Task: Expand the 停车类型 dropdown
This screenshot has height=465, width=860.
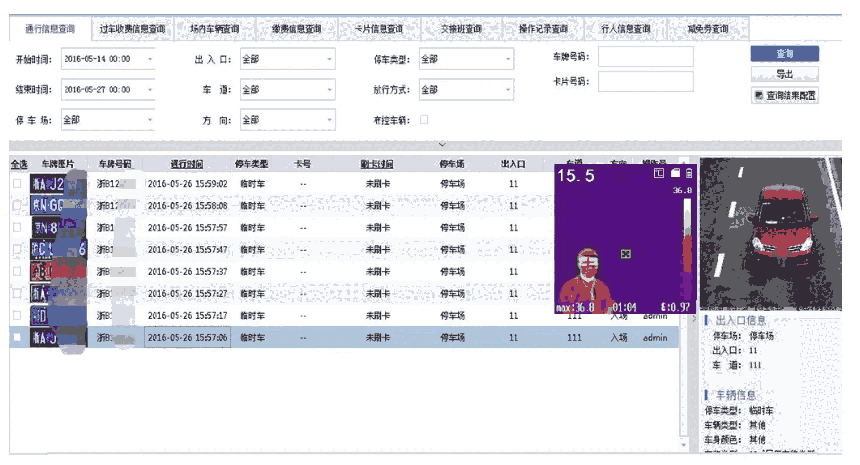Action: 465,59
